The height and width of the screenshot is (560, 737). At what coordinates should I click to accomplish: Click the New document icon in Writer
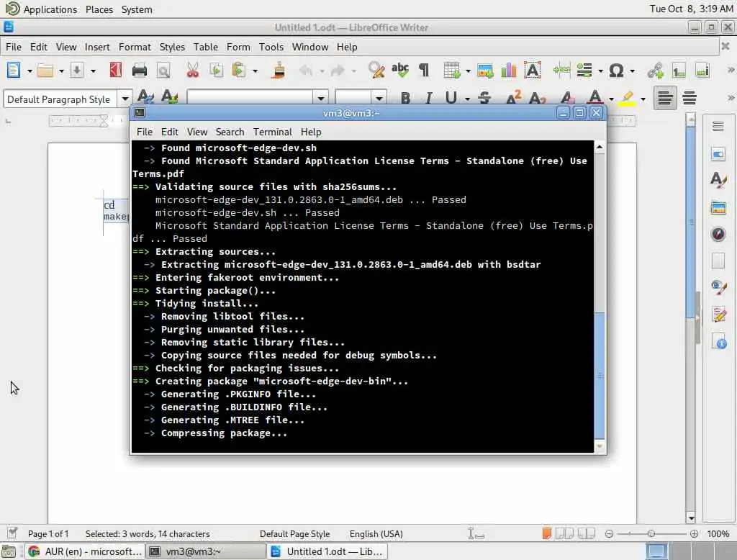tap(14, 71)
